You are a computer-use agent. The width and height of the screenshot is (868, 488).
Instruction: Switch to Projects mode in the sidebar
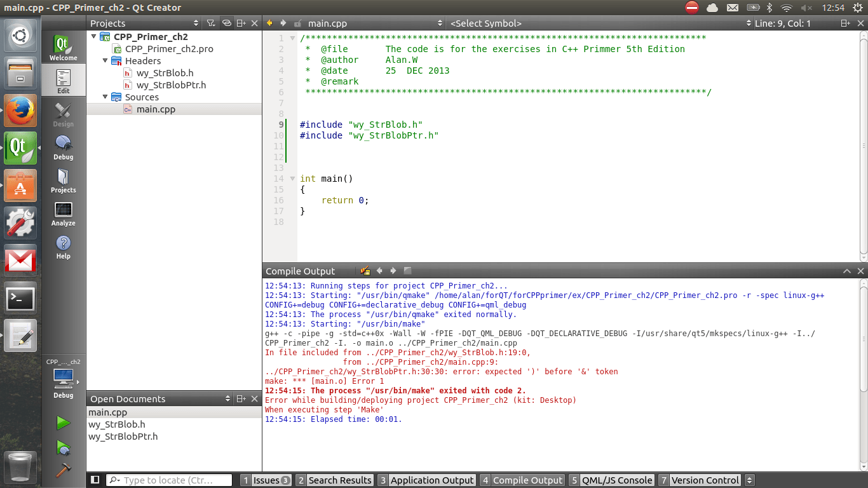click(x=63, y=183)
